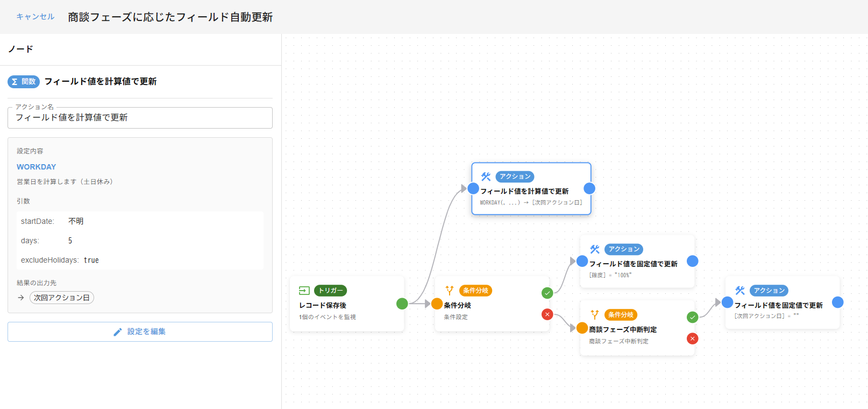Click the 次回アクション日 output chip
Viewport: 868px width, 409px height.
pos(62,298)
